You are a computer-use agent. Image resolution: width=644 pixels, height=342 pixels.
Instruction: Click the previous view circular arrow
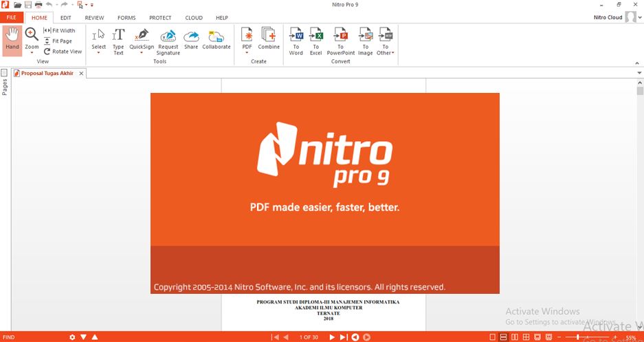(x=355, y=337)
